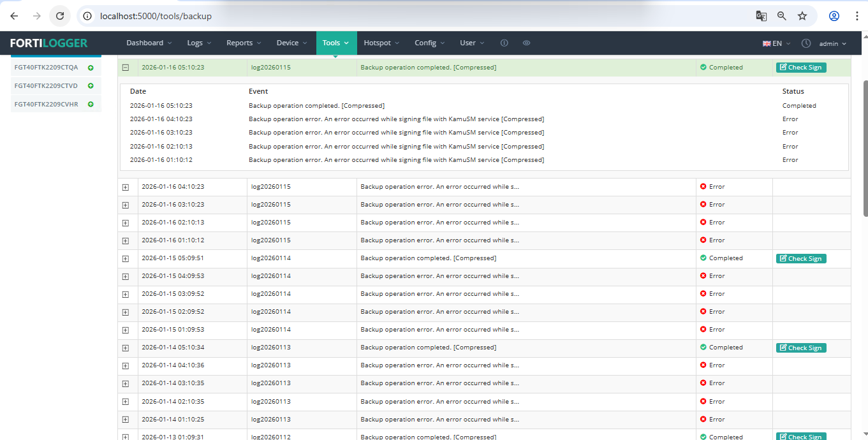Click the info circle icon in navbar
Viewport: 868px width, 440px height.
click(504, 43)
